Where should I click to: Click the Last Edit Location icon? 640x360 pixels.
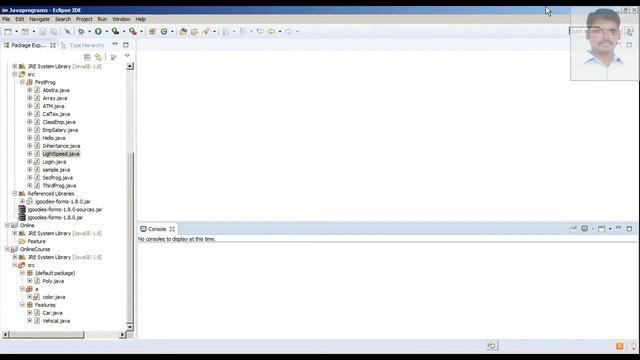(x=260, y=31)
